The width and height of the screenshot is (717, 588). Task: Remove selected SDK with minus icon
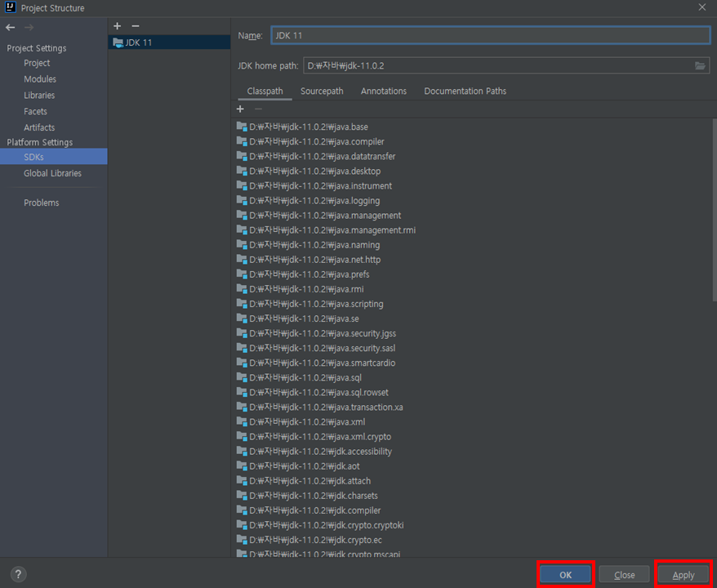136,26
